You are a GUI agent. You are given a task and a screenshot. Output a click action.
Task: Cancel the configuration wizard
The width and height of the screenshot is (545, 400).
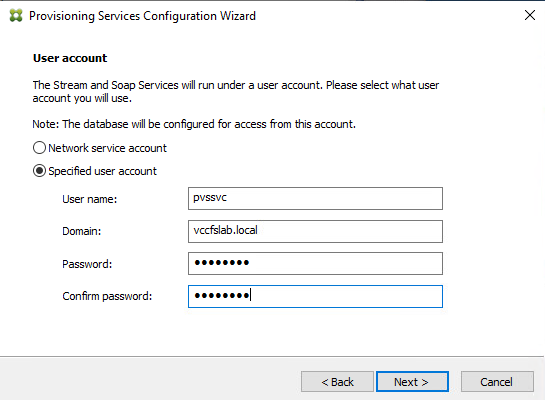(x=497, y=382)
